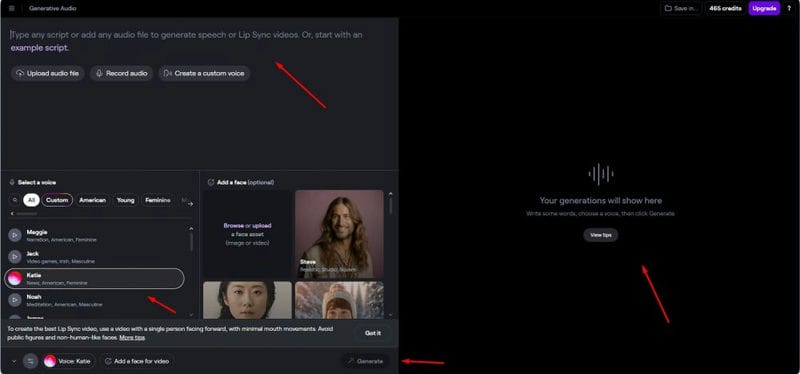Click the 465 credits indicator
The image size is (800, 374).
725,8
